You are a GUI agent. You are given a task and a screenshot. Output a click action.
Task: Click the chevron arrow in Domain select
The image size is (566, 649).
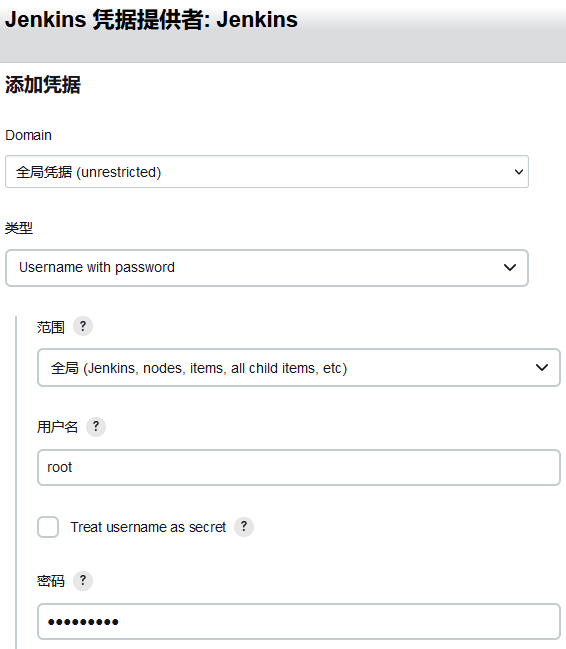pyautogui.click(x=518, y=172)
